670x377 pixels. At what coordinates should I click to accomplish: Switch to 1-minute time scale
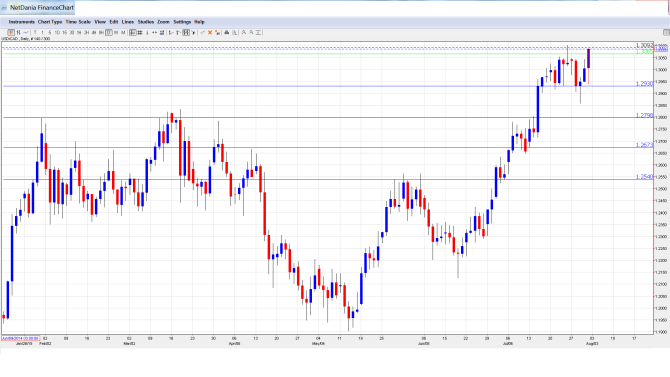(43, 32)
